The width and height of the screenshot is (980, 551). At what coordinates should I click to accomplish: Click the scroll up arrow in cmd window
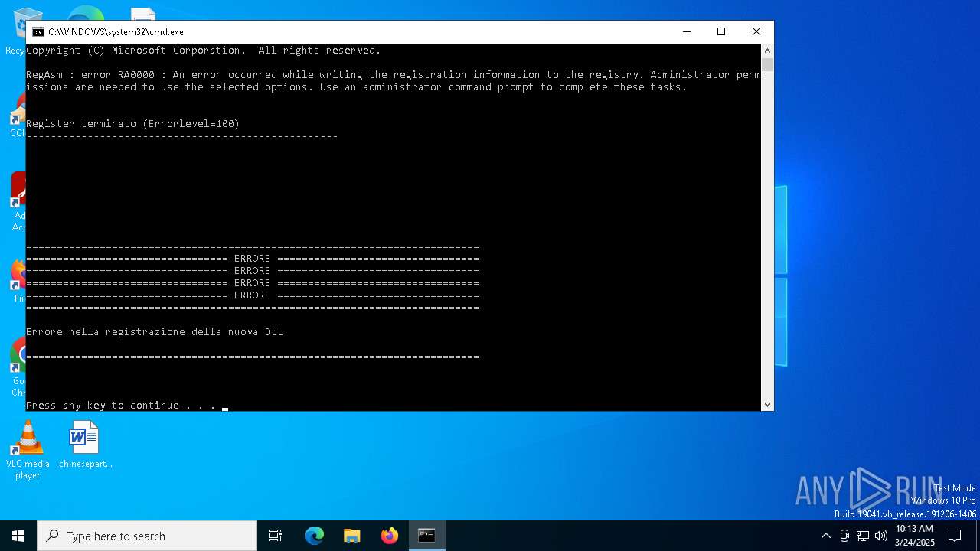point(767,51)
